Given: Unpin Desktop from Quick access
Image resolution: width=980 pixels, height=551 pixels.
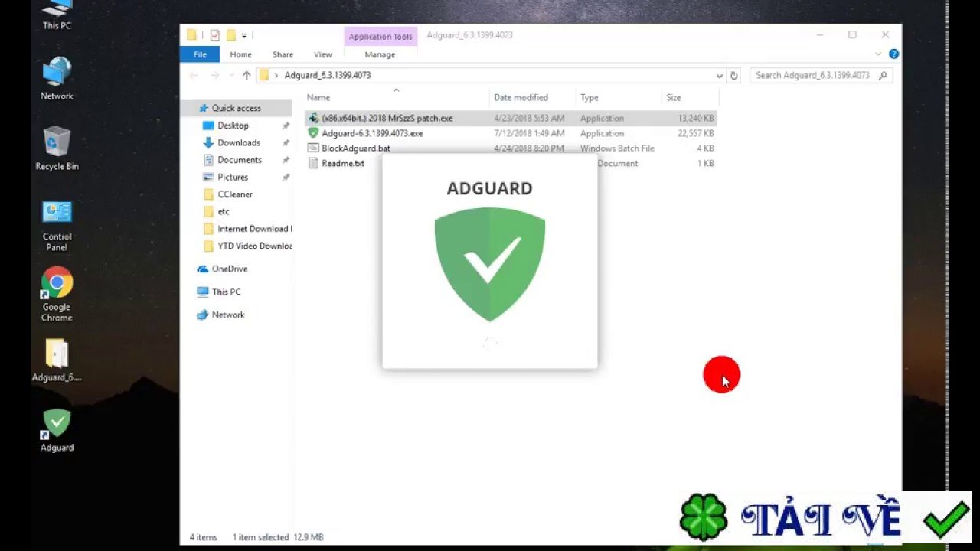Looking at the screenshot, I should 286,126.
